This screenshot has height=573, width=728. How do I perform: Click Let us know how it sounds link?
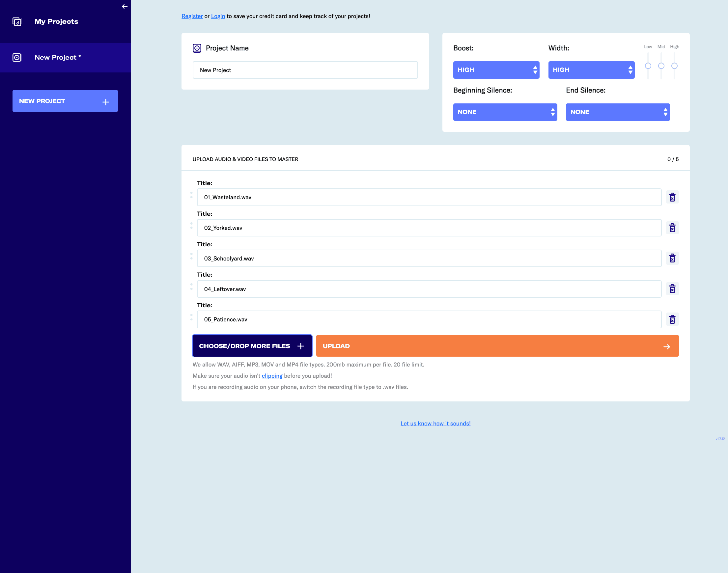click(x=435, y=423)
